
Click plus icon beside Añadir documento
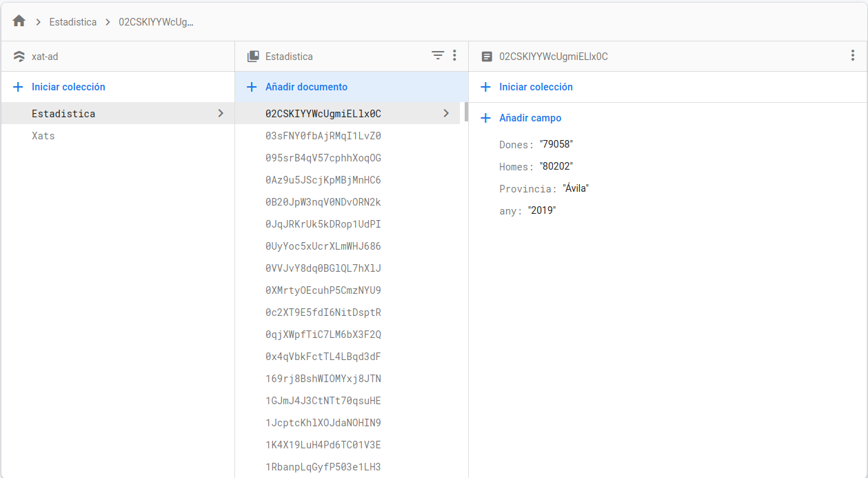[252, 87]
